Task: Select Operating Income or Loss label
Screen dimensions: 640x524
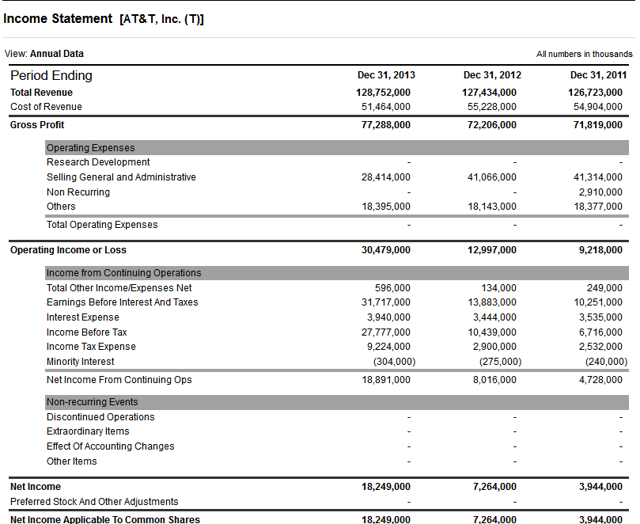Action: (x=68, y=250)
